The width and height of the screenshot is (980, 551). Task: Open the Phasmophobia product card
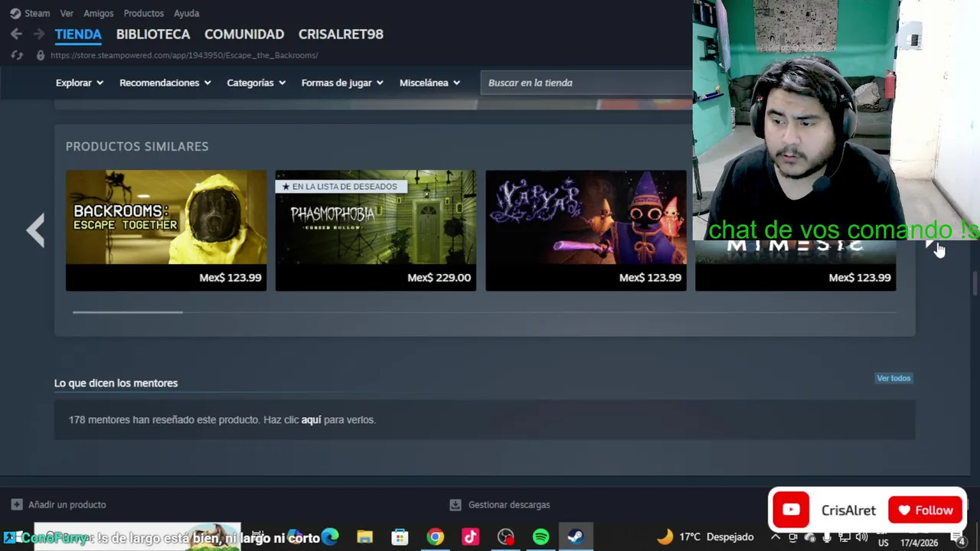click(376, 230)
